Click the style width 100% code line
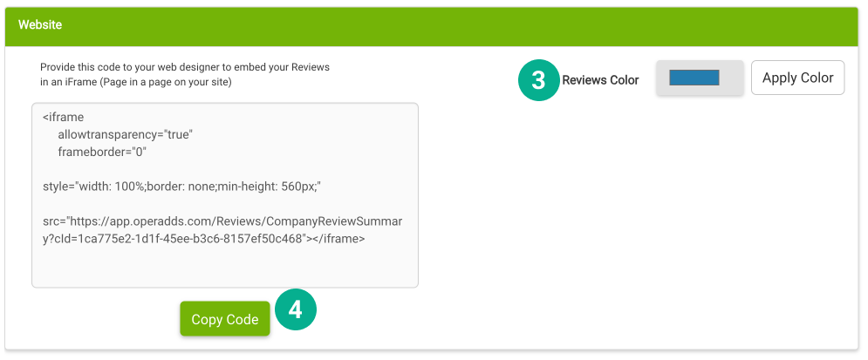868x360 pixels. coord(183,187)
